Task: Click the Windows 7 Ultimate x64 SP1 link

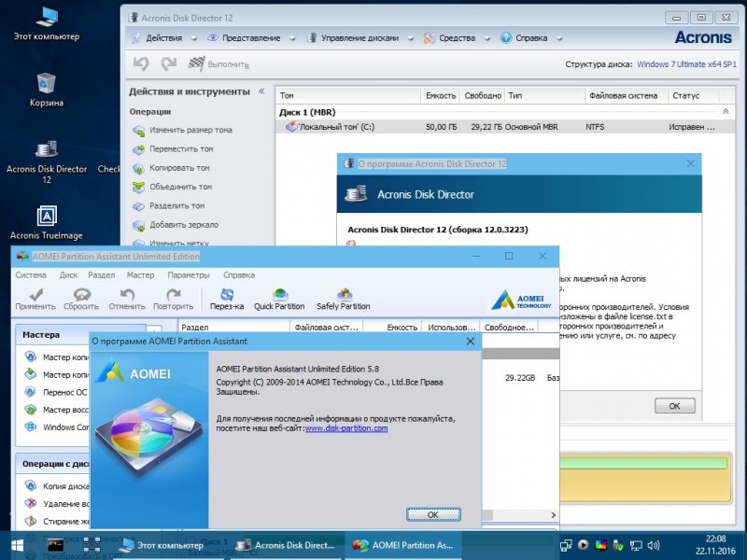Action: [686, 64]
